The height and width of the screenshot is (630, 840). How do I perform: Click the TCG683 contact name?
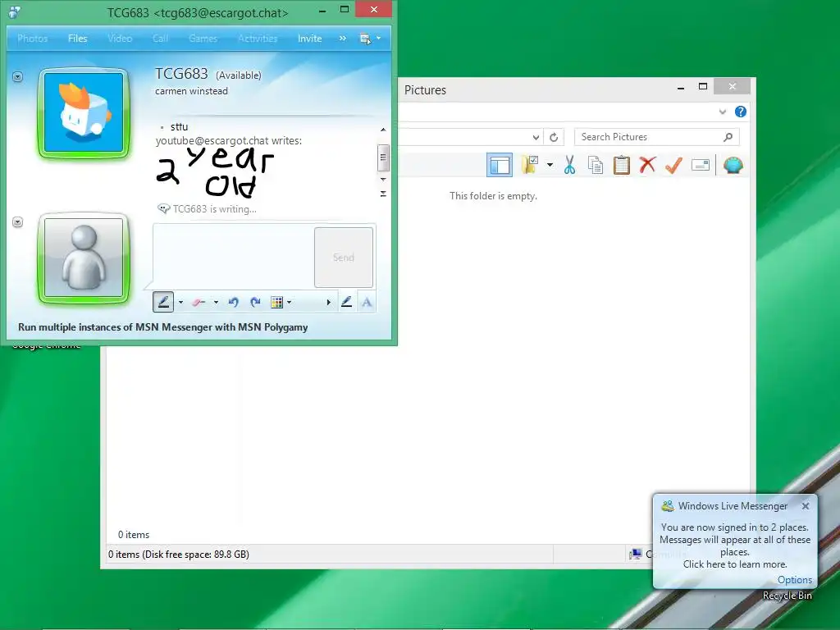click(x=181, y=73)
